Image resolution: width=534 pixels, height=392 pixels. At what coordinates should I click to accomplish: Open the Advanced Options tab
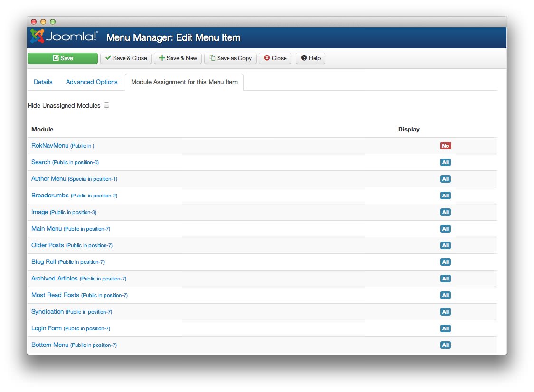pos(92,82)
